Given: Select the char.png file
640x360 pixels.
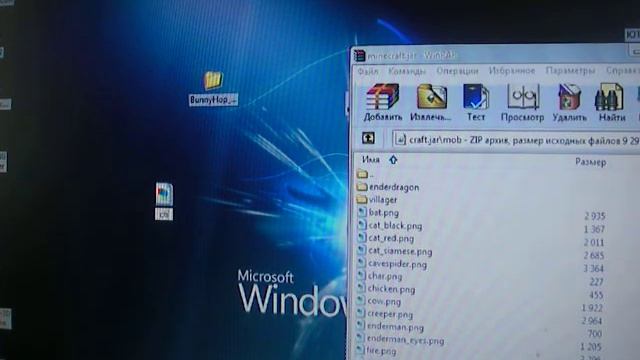Looking at the screenshot, I should point(380,276).
